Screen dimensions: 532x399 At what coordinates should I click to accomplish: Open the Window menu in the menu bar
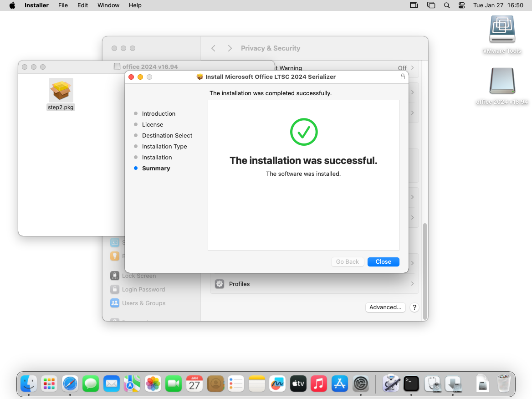click(108, 5)
